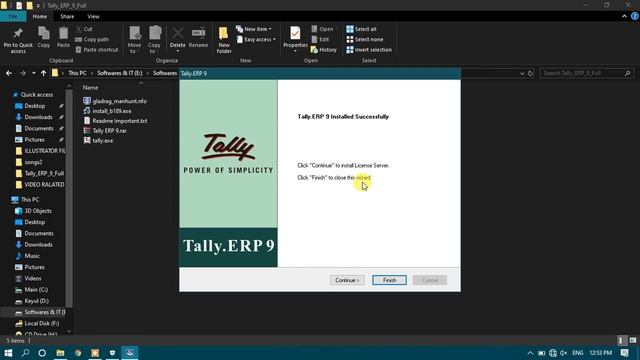The width and height of the screenshot is (640, 360).
Task: Select install_b189.exe file
Action: [x=107, y=111]
